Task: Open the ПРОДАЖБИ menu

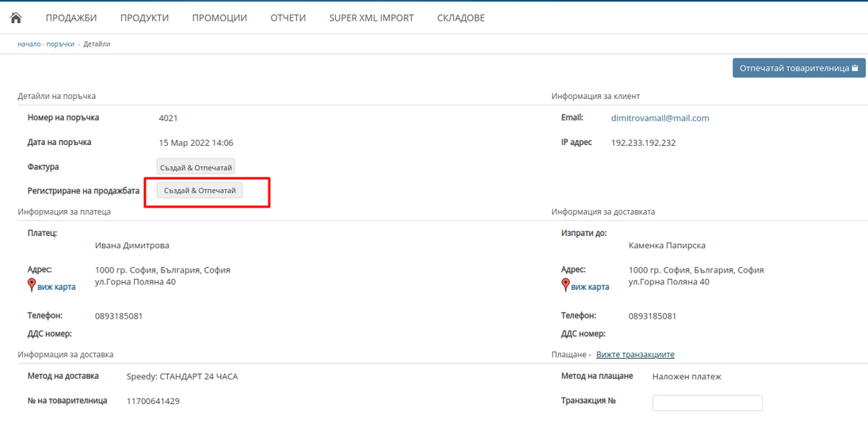Action: pos(71,17)
